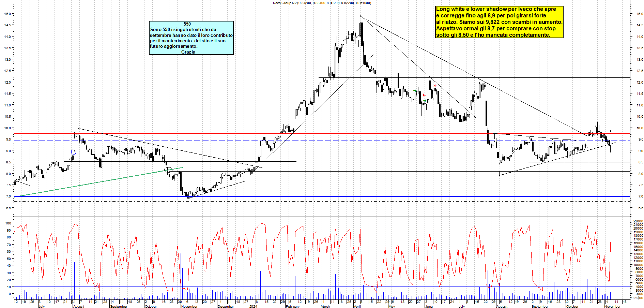
Task: Select the black circle marker on green trendline
Action: point(168,170)
